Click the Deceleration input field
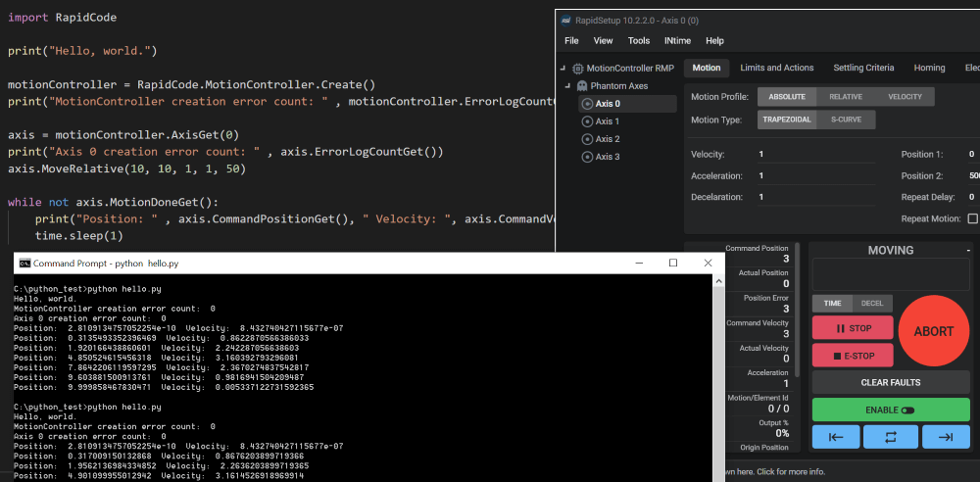The height and width of the screenshot is (482, 980). point(815,197)
